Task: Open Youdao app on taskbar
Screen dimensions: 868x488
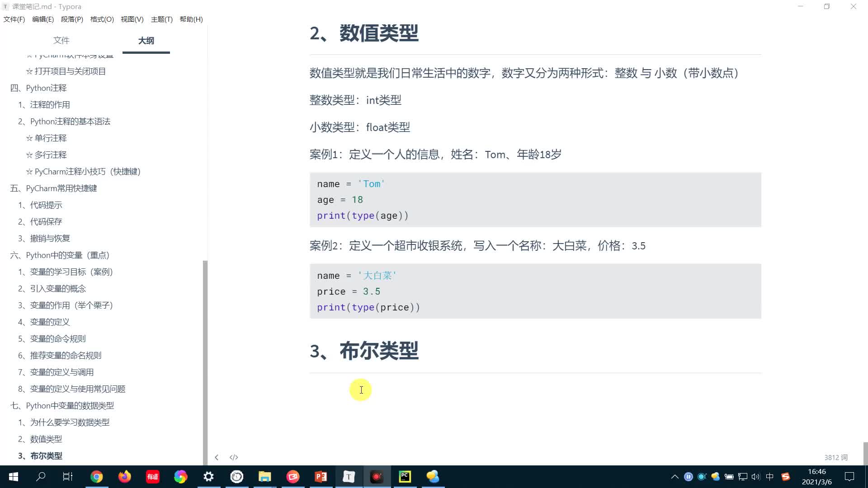Action: pos(153,477)
